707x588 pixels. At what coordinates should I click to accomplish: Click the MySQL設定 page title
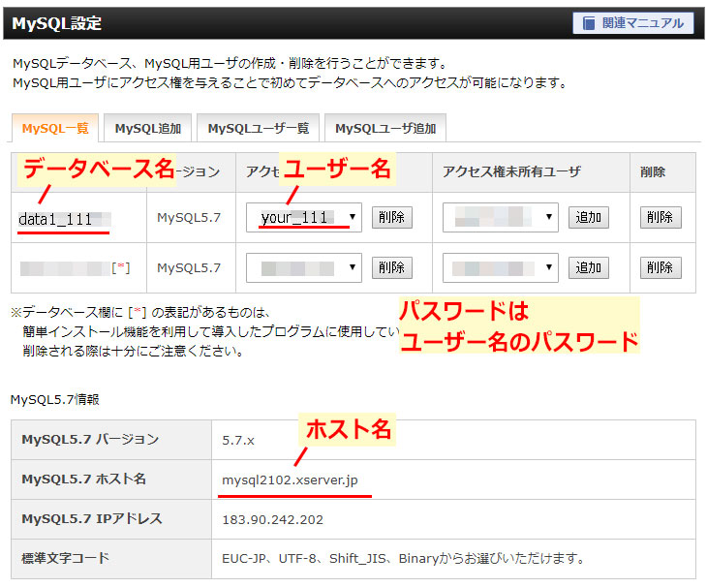click(57, 23)
